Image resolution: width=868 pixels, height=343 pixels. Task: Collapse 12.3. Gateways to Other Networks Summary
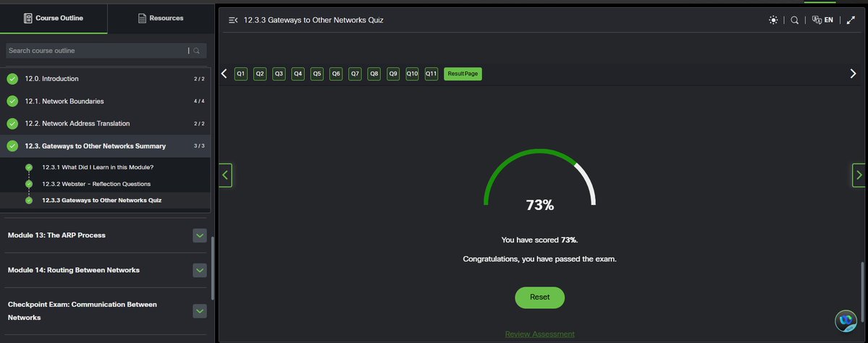[105, 146]
